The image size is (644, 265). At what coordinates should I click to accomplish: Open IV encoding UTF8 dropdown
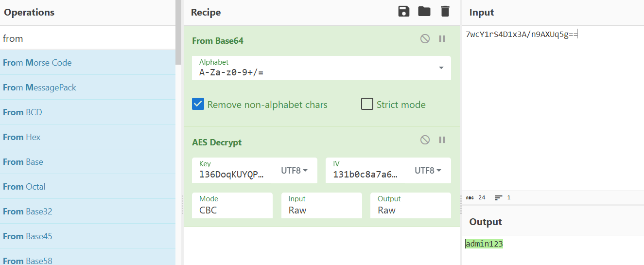[428, 171]
